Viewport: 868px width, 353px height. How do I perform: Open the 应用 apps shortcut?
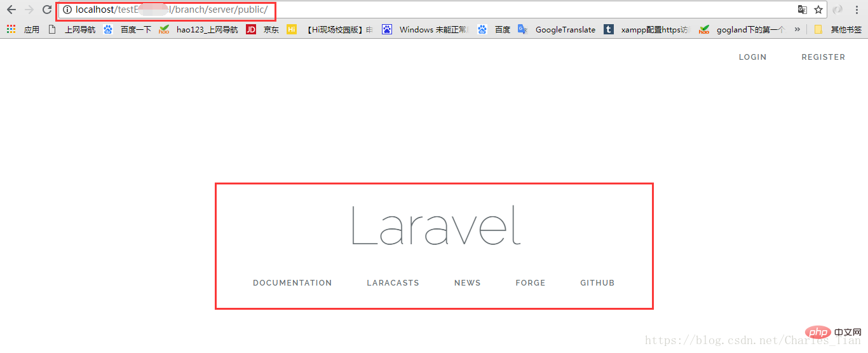pos(24,29)
